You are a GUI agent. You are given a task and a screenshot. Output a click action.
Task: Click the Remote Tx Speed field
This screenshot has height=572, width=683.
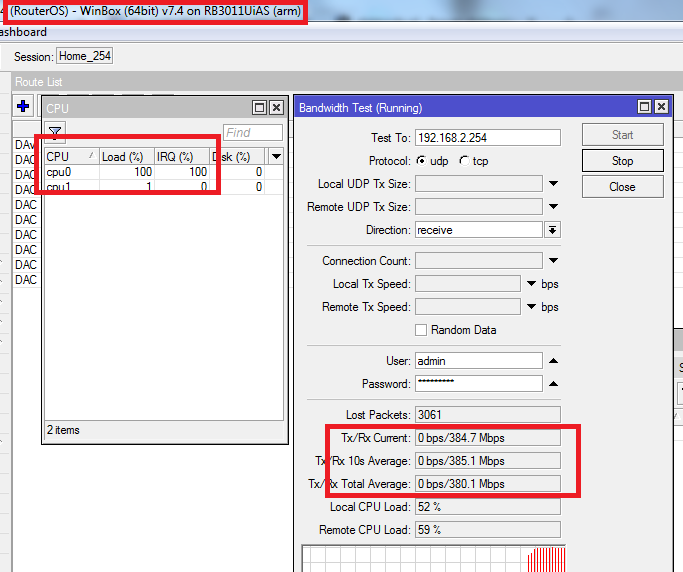(x=468, y=307)
